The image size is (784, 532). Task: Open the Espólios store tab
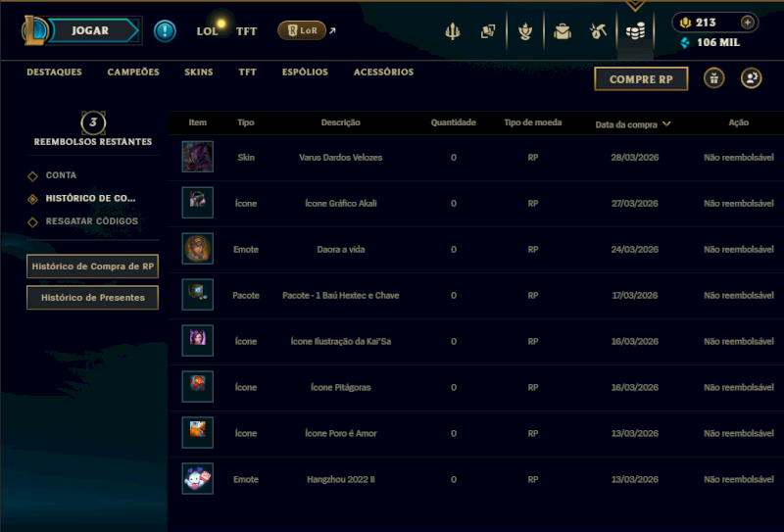pos(305,72)
